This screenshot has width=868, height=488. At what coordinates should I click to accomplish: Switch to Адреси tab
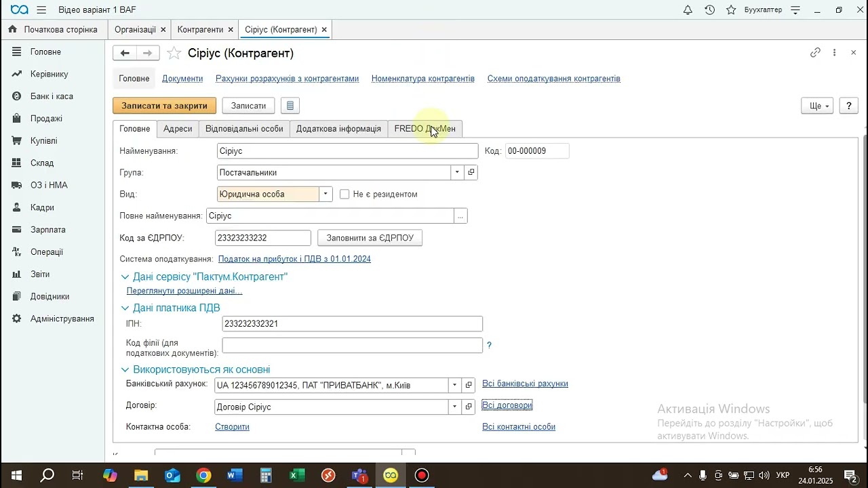pyautogui.click(x=178, y=129)
